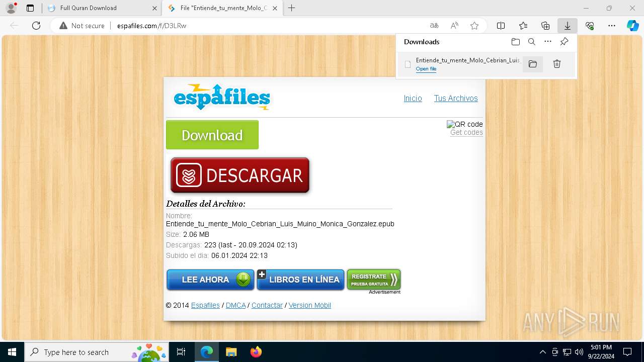Click REGISTRATE prueba gratuita button
Viewport: 644px width, 362px height.
pyautogui.click(x=374, y=280)
